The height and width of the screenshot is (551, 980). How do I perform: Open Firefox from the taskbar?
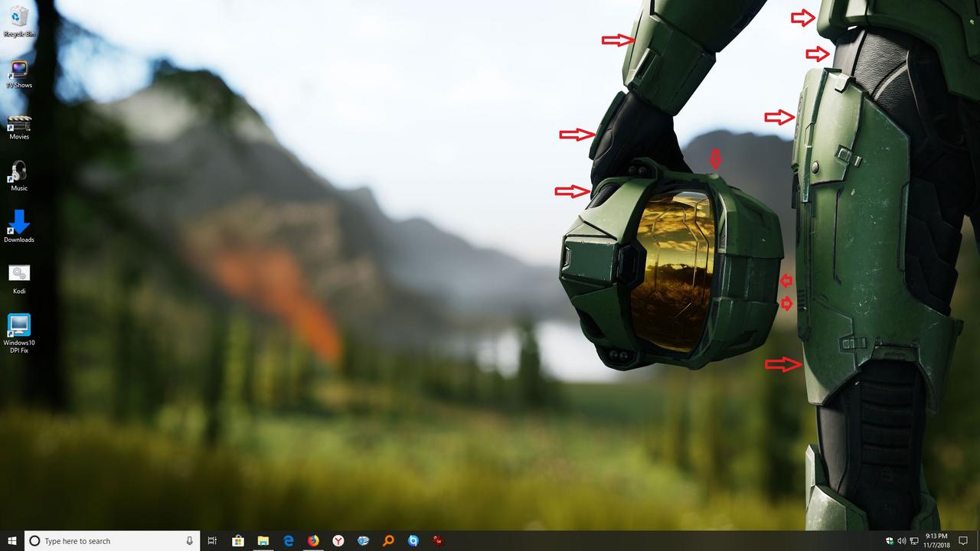[x=313, y=540]
